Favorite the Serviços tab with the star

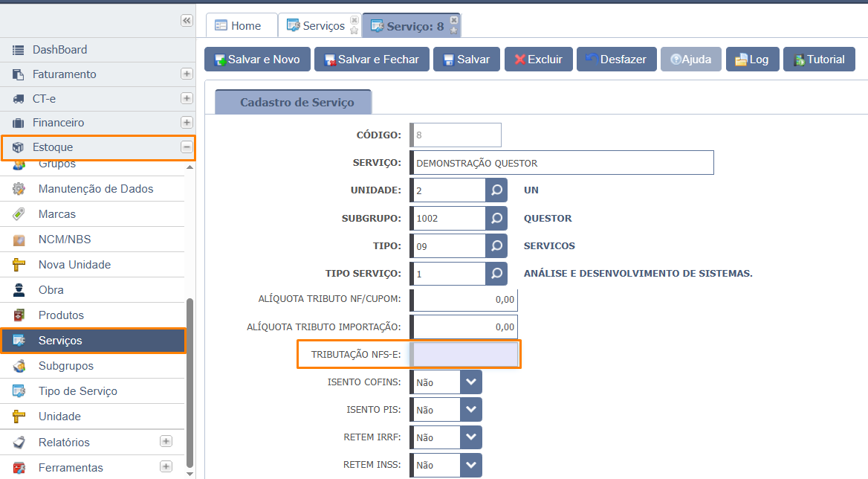click(354, 30)
